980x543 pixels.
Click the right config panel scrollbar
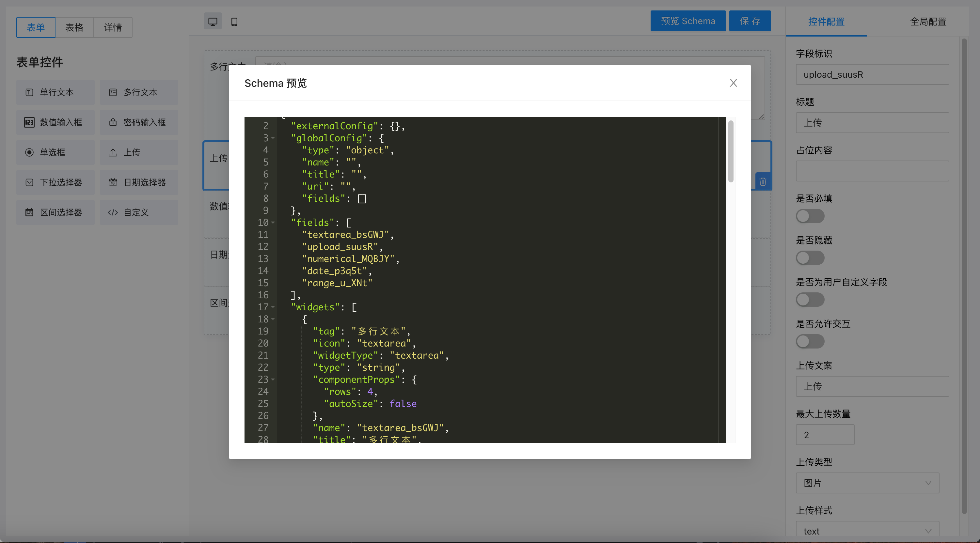click(x=964, y=276)
